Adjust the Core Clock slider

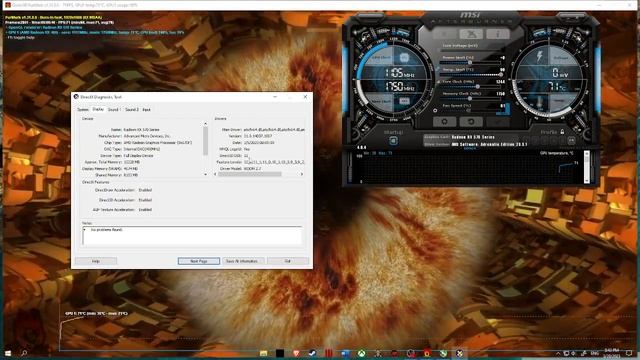(x=470, y=87)
